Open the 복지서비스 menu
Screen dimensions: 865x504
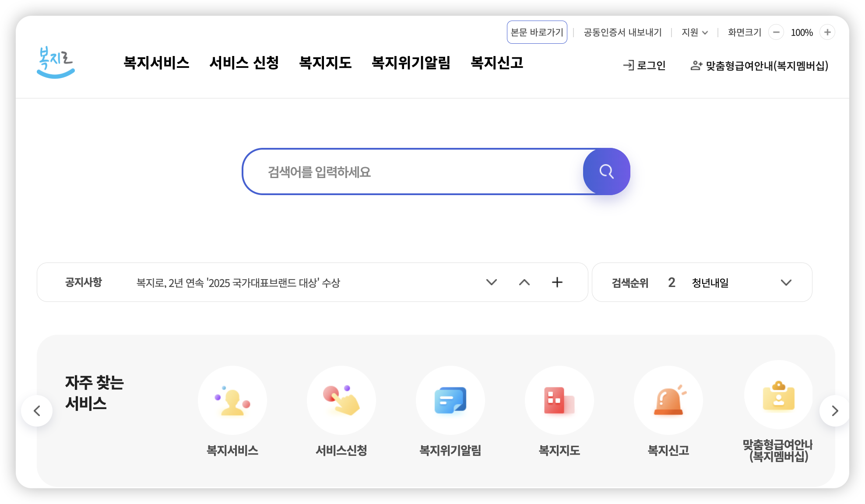coord(157,63)
